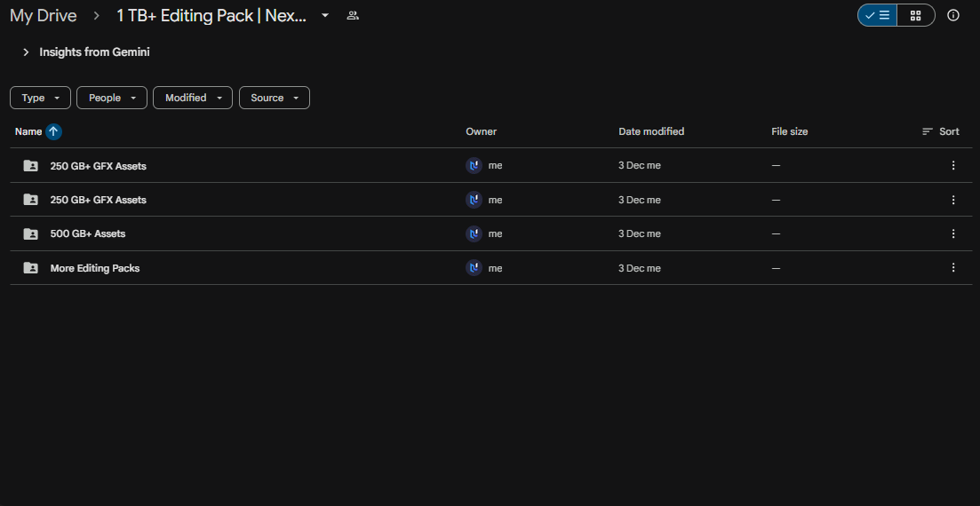The width and height of the screenshot is (980, 506).
Task: Click the shared people icon beside folder title
Action: [x=353, y=16]
